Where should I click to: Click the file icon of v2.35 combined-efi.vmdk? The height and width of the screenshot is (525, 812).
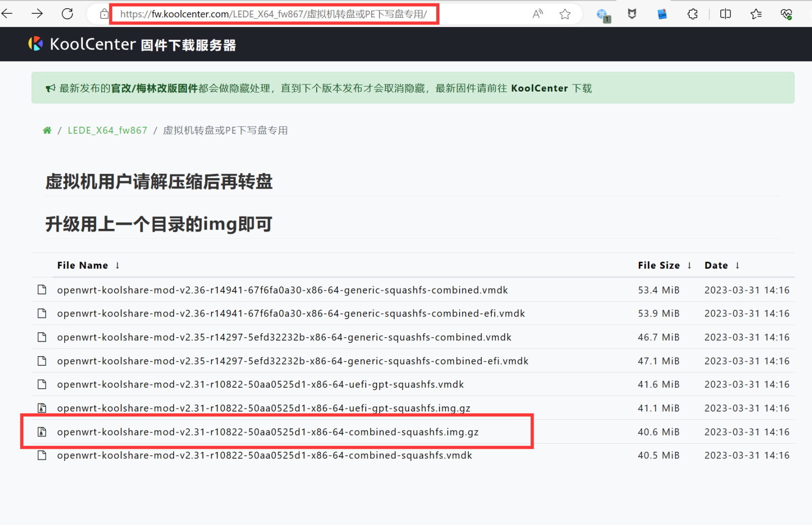[x=42, y=361]
